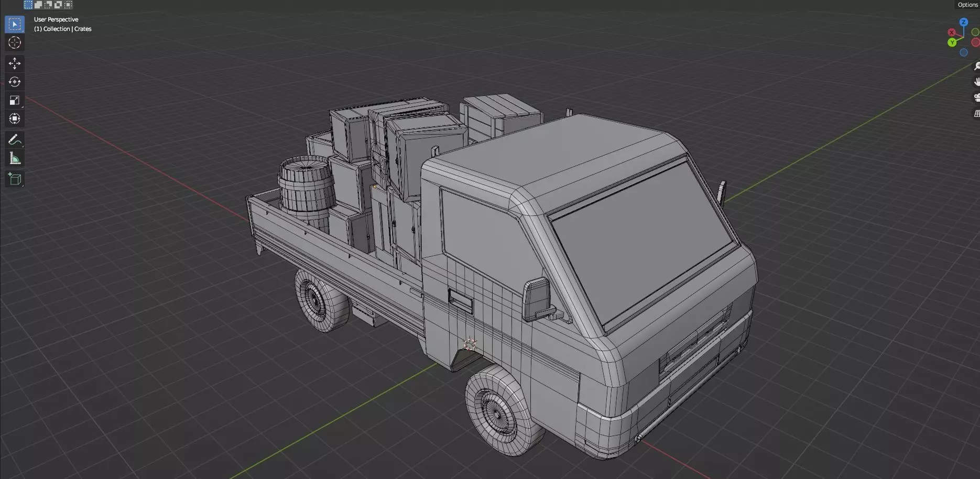Pick the Scale tool
The height and width of the screenshot is (479, 980).
(15, 100)
